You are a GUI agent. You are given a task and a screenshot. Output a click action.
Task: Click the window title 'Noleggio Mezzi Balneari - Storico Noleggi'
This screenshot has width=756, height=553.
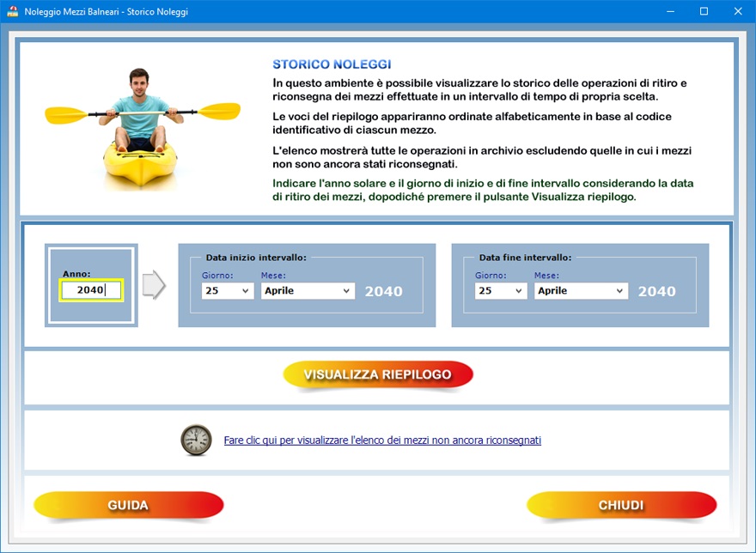[x=106, y=11]
